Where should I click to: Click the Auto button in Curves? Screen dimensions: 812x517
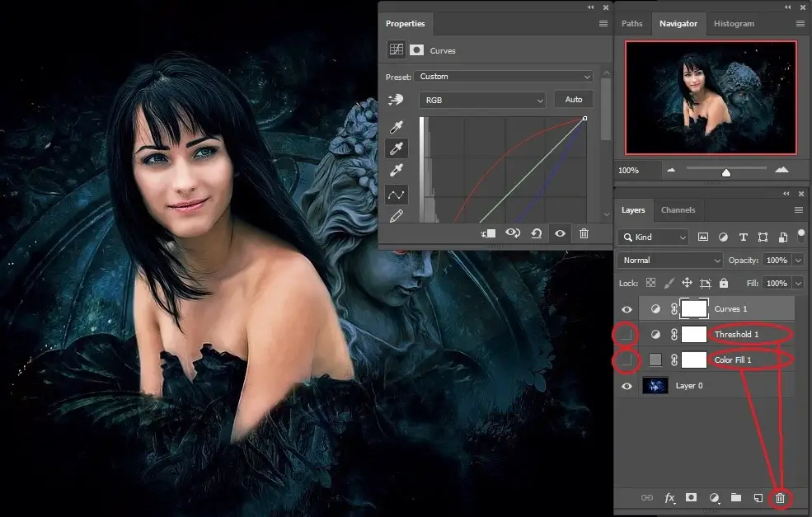(x=574, y=100)
